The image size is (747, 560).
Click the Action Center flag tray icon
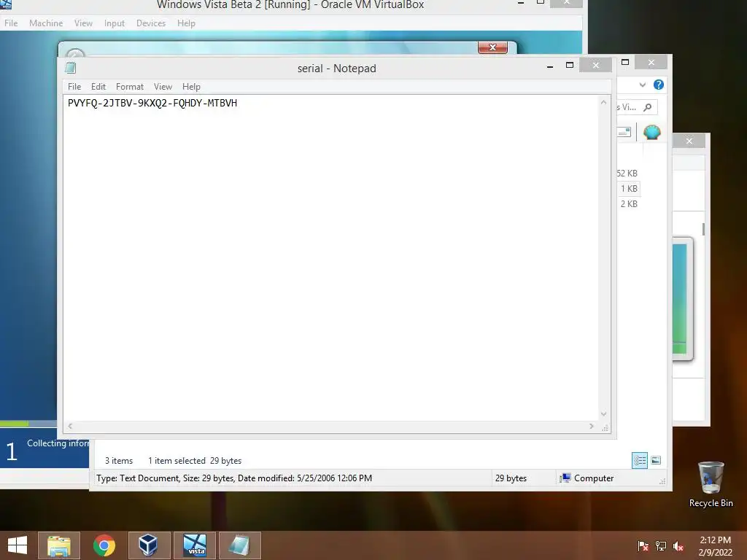pyautogui.click(x=643, y=546)
